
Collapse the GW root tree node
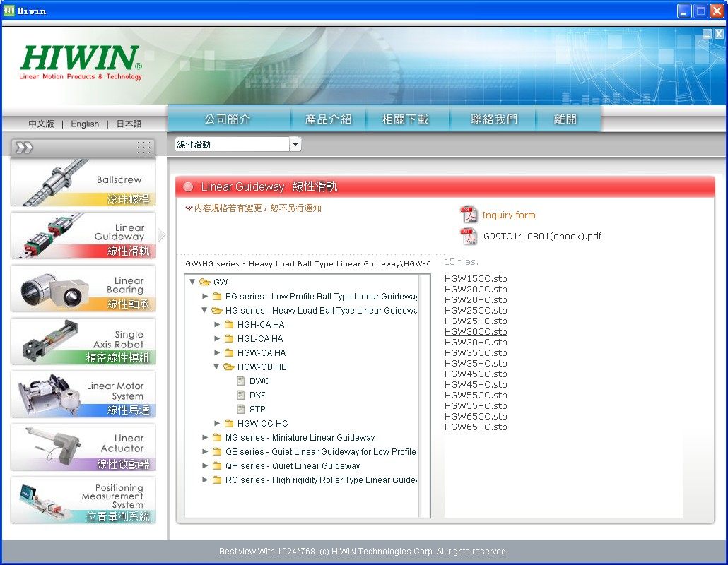tap(193, 282)
